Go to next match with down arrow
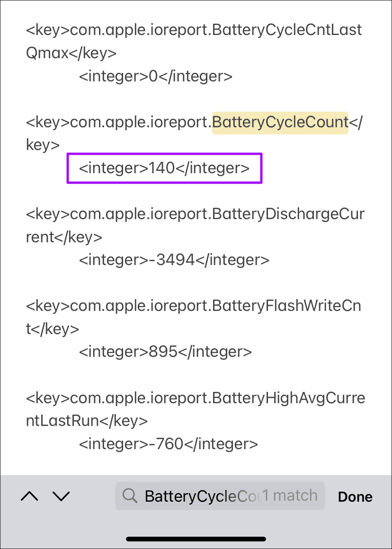Viewport: 392px width, 549px height. click(61, 496)
